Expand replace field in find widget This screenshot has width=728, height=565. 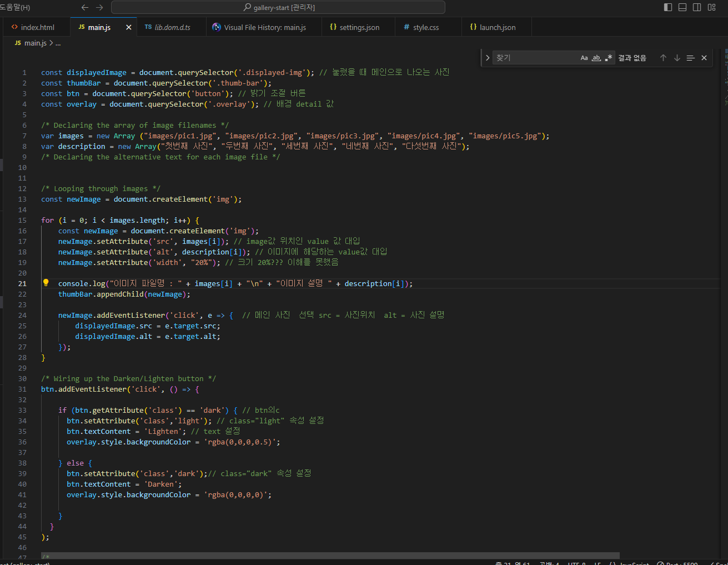488,58
